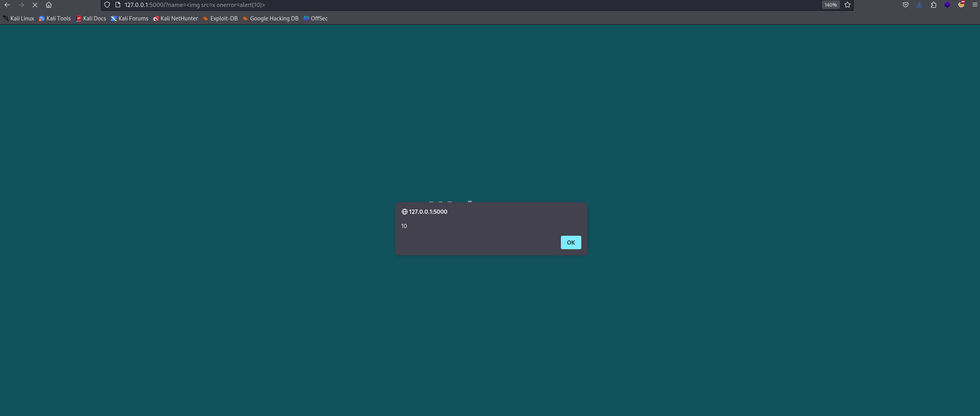Click the alert message text 10
Viewport: 980px width, 416px height.
coord(404,226)
